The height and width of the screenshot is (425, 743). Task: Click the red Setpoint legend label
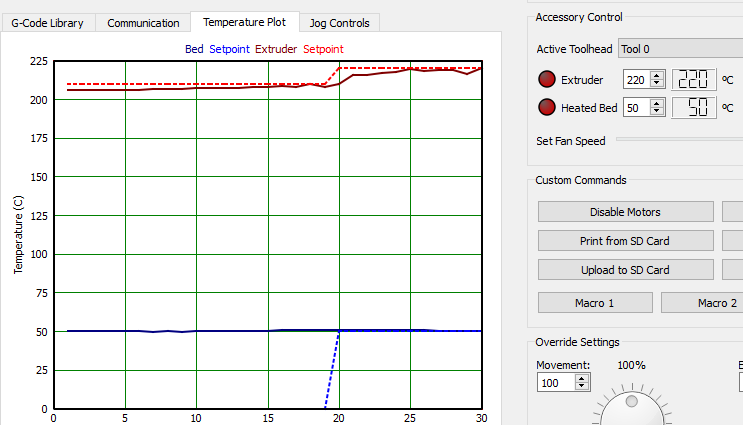[323, 49]
